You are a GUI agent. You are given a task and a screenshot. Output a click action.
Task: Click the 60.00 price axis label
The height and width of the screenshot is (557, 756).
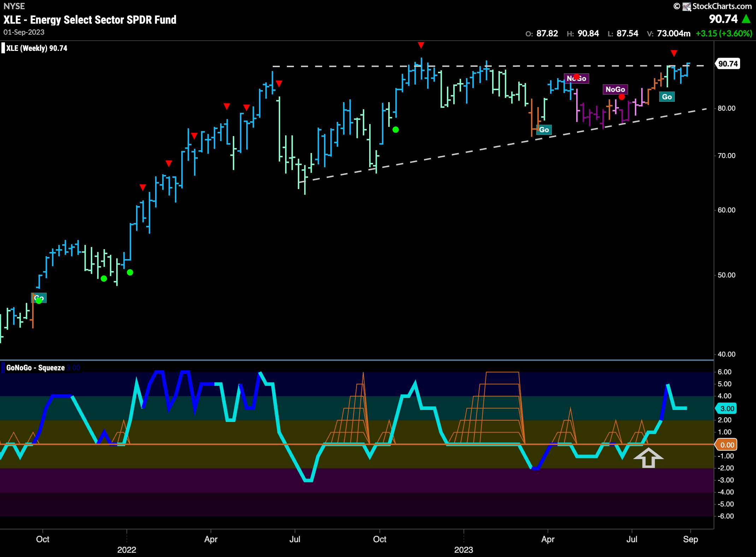(727, 210)
